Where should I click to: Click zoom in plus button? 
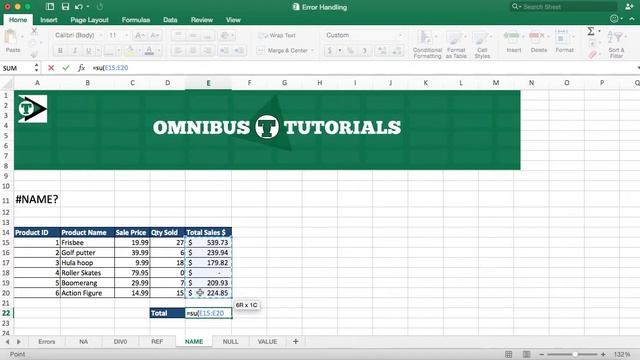(x=603, y=354)
